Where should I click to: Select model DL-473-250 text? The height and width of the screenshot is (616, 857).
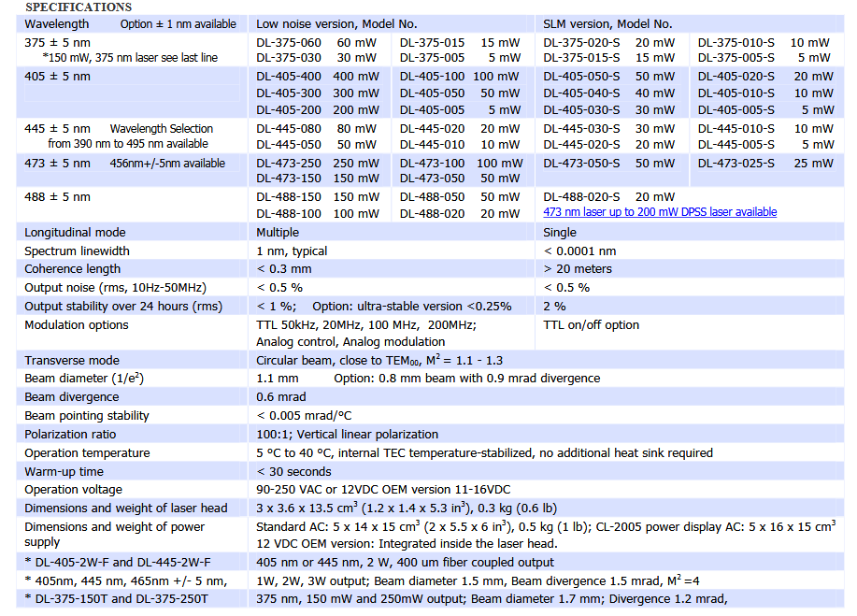pos(289,164)
